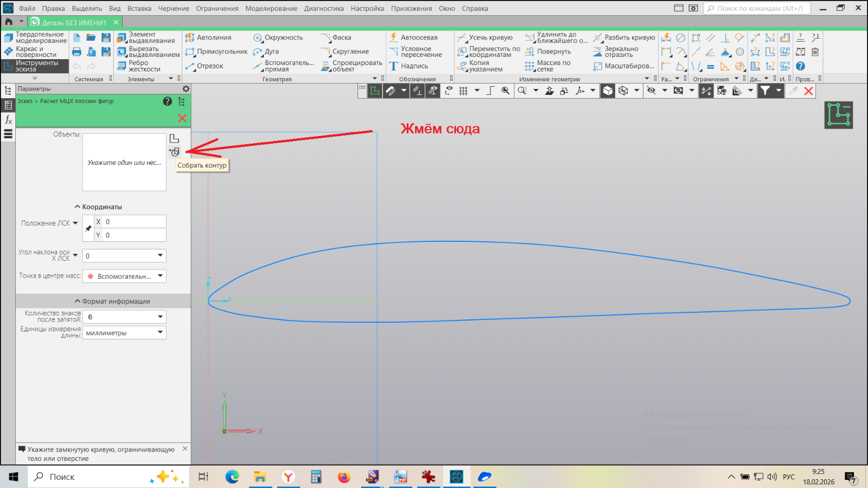Collapse the Координаты section
Screen dimensions: 868x488
coord(98,207)
